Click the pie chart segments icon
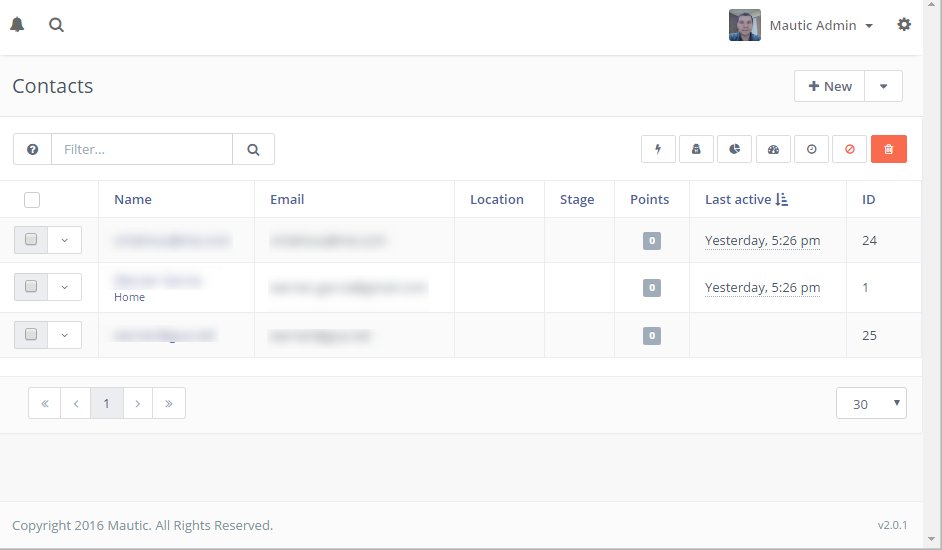This screenshot has height=550, width=942. click(734, 149)
